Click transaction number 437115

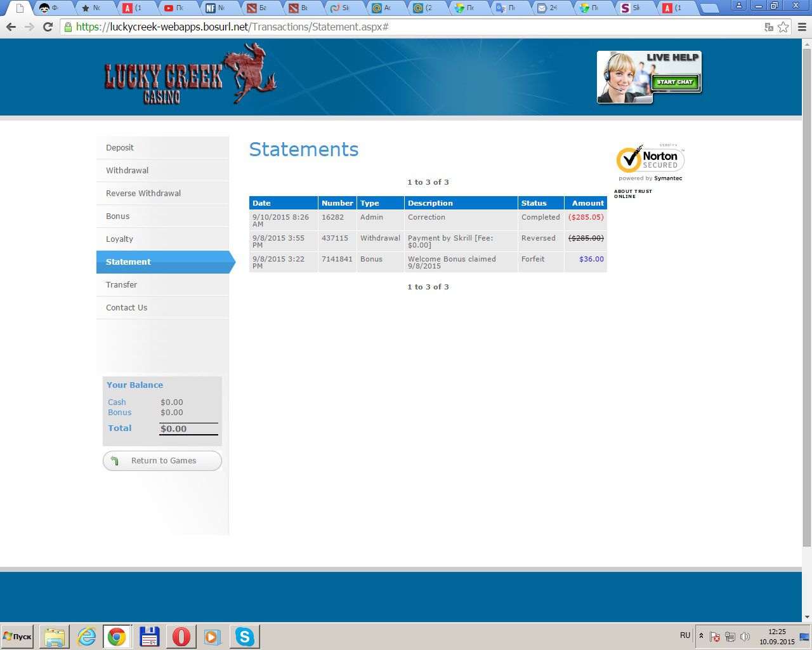tap(335, 238)
